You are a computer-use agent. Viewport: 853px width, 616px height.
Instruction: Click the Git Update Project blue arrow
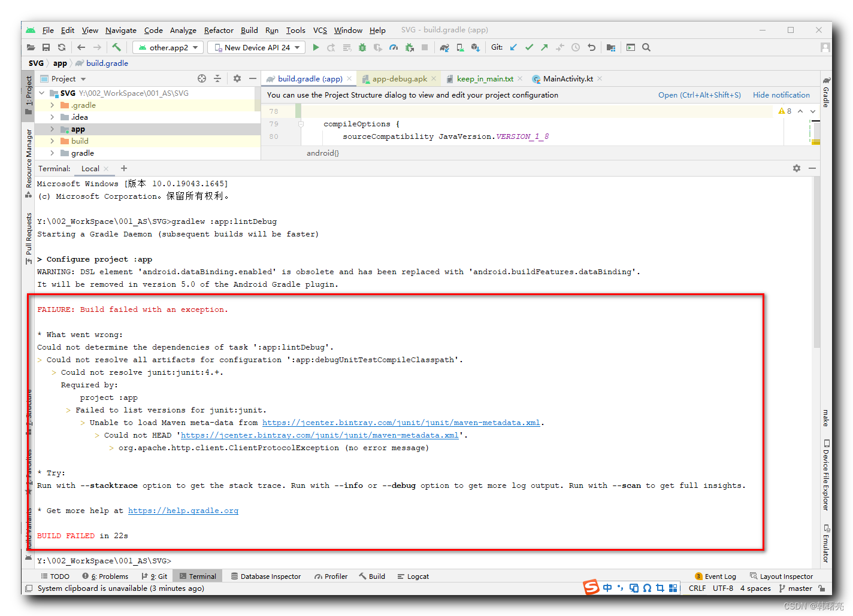(x=513, y=47)
